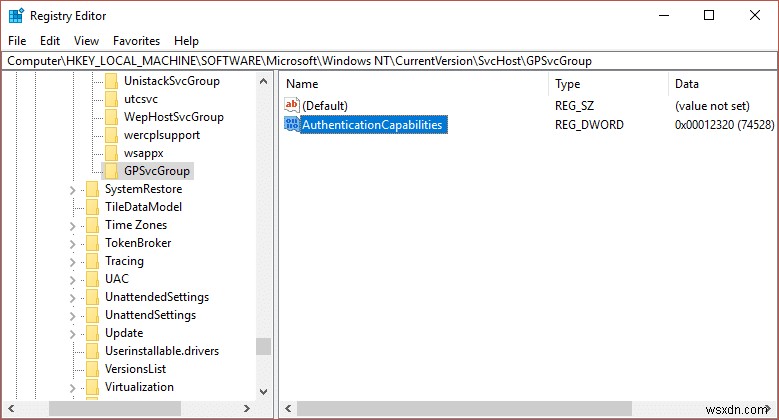The image size is (779, 420).
Task: Select the UnattendSettings folder icon
Action: tap(92, 315)
